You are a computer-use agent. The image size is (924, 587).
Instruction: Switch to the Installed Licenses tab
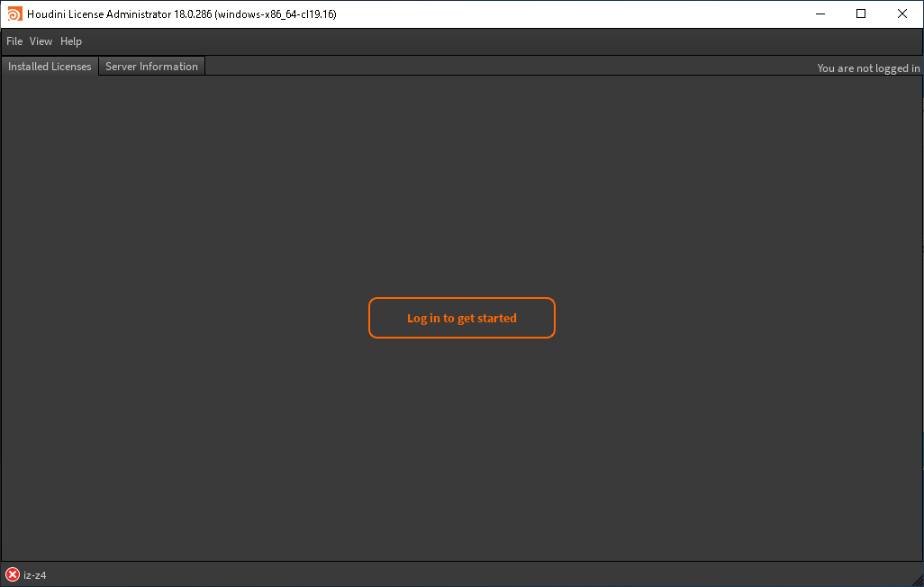(50, 67)
